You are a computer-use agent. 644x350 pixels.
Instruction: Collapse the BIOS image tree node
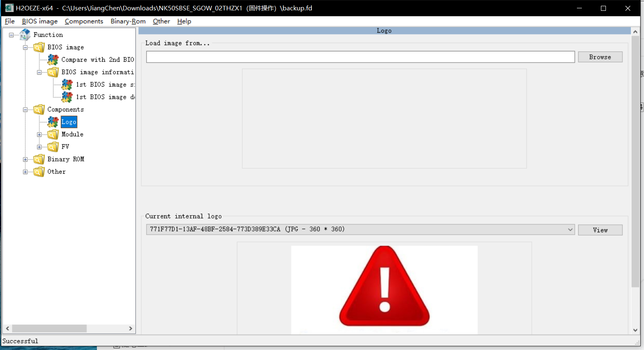(x=25, y=47)
